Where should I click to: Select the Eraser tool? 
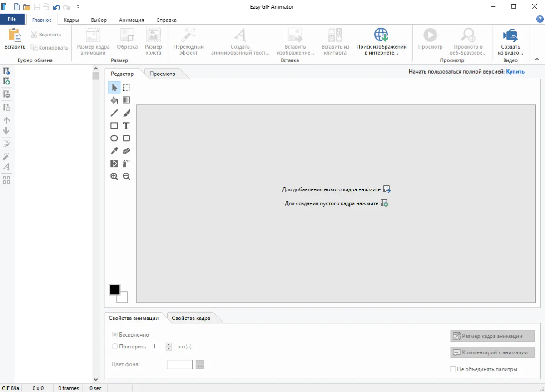(126, 151)
